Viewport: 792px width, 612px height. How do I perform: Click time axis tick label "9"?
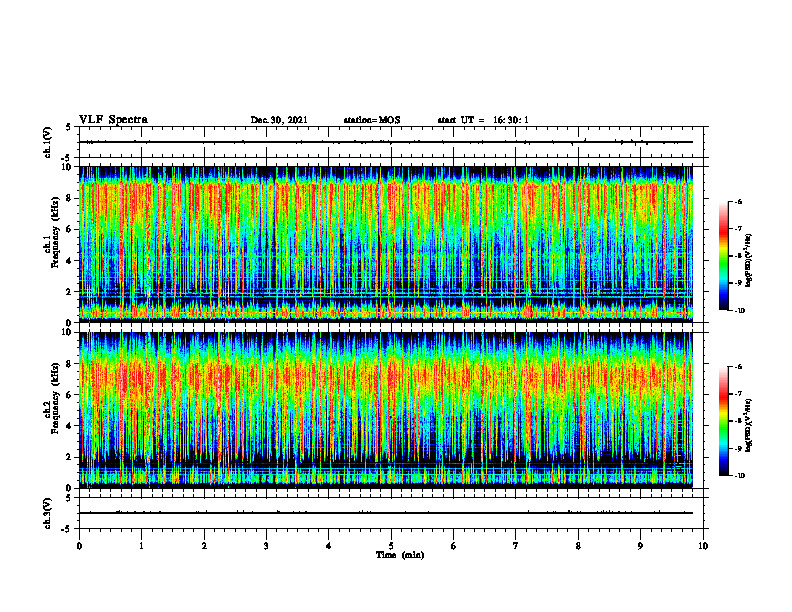point(640,546)
